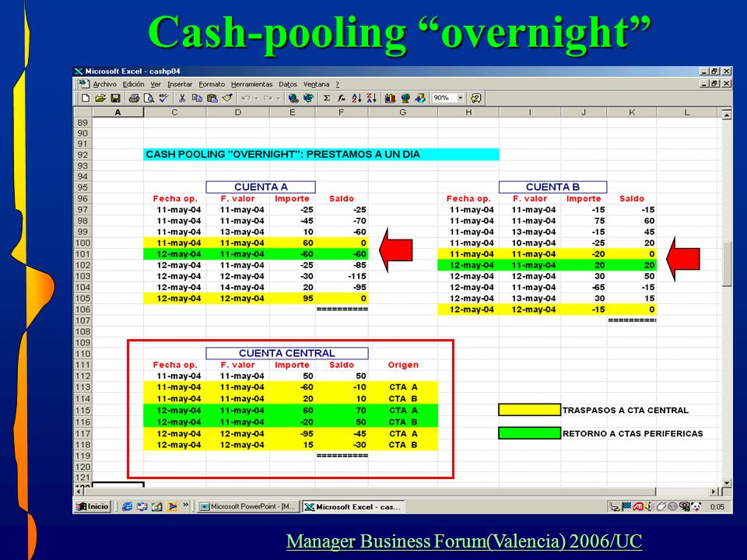
Task: Click the taskbar clock showing 0:05
Action: pos(717,506)
